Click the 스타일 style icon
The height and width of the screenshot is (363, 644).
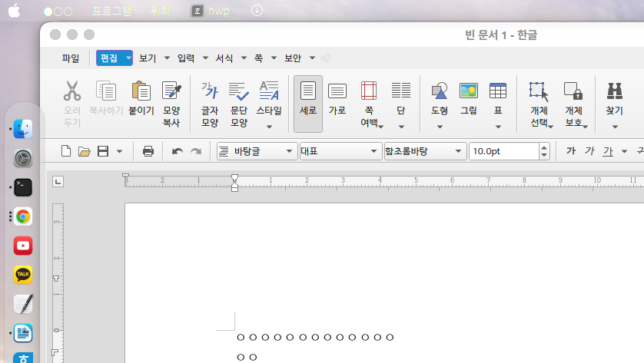pos(269,91)
